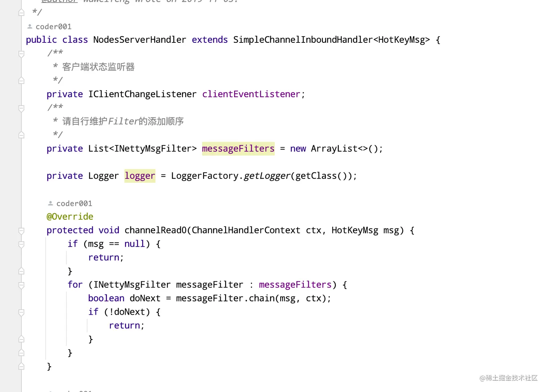Toggle fold end marker of top author comment
Screen dimensions: 548x392
point(21,12)
